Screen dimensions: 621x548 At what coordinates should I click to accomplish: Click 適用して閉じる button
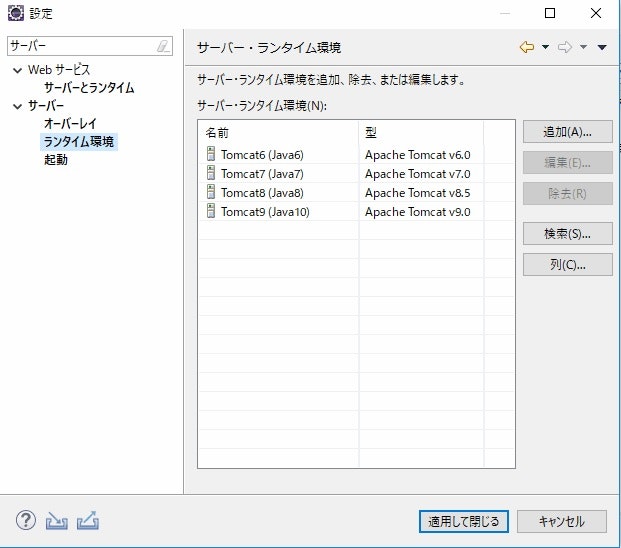click(x=464, y=521)
